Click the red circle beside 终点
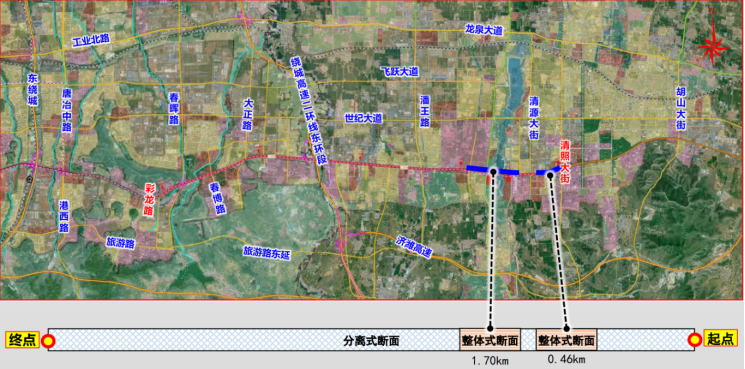The width and height of the screenshot is (745, 369). [48, 340]
